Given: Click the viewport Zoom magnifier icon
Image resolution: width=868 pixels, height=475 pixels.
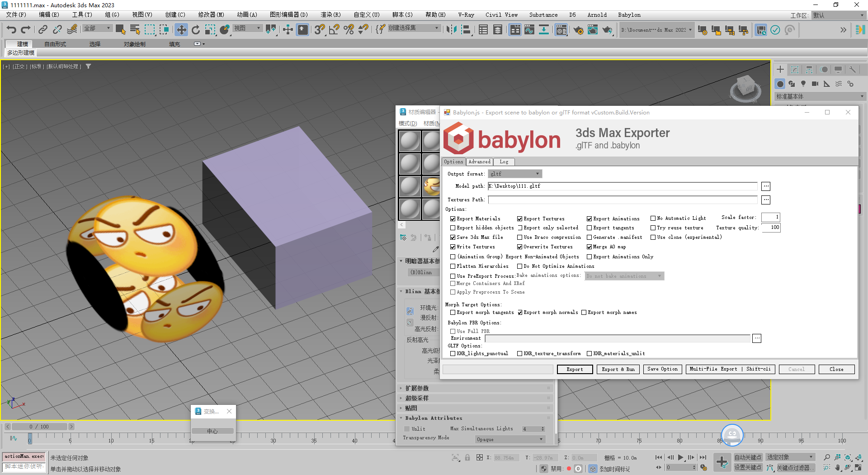Looking at the screenshot, I should [827, 457].
